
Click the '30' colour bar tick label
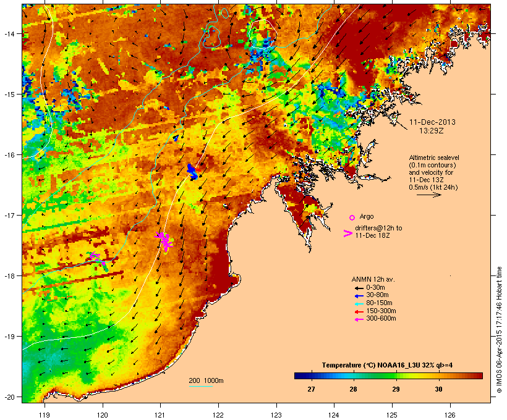(x=438, y=389)
